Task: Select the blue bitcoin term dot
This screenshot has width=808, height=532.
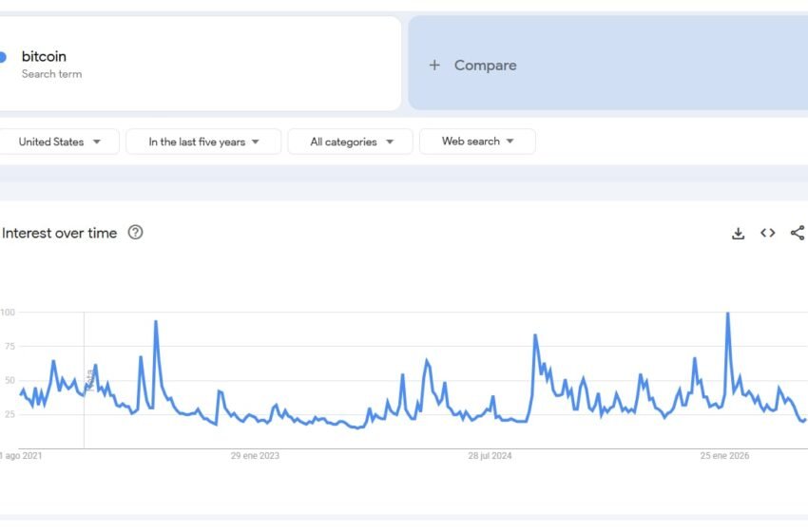Action: tap(2, 57)
